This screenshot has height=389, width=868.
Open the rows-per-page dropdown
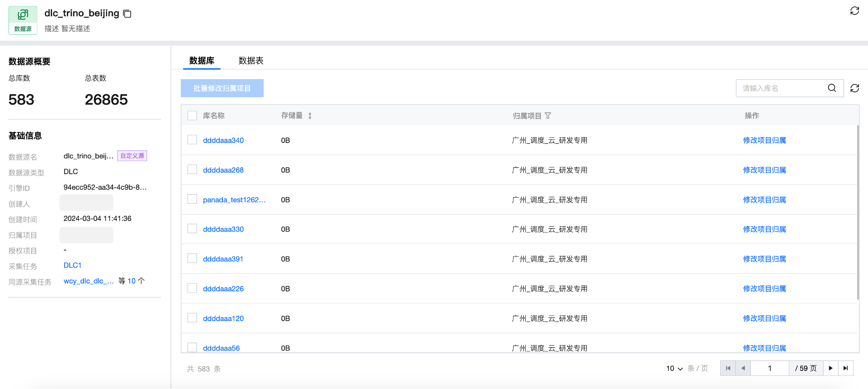[x=674, y=369]
